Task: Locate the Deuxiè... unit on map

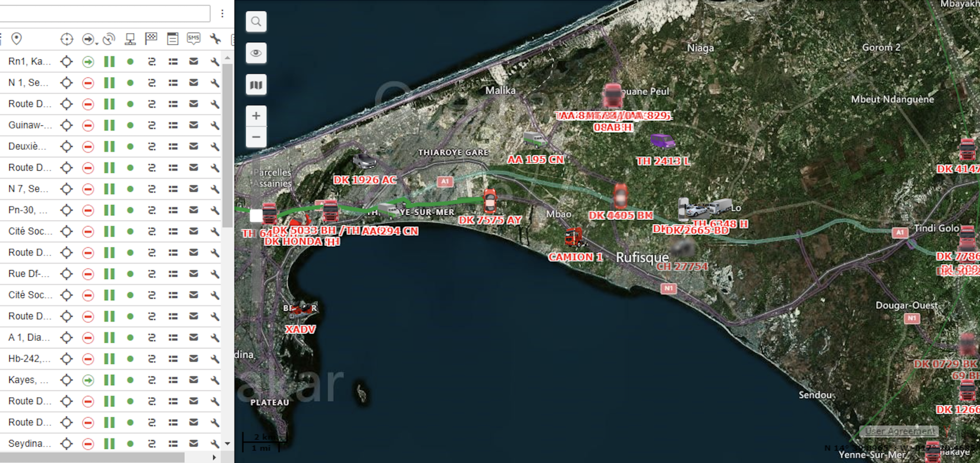Action: pyautogui.click(x=66, y=147)
